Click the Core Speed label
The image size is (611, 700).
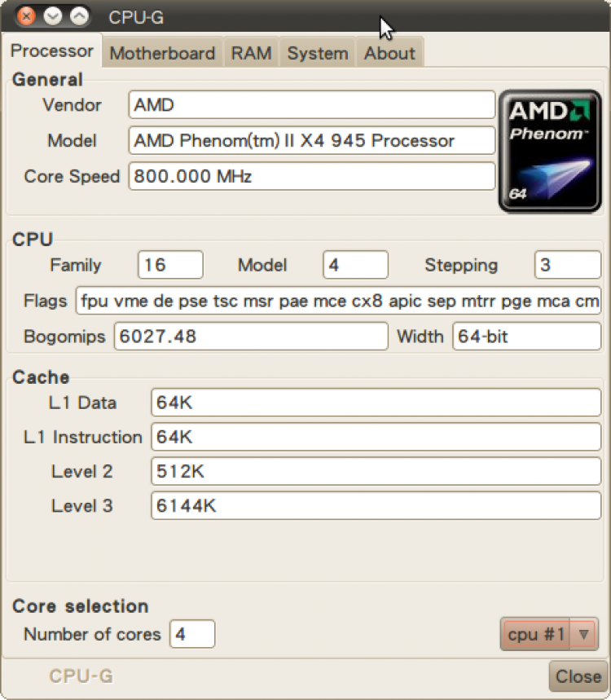[x=72, y=176]
